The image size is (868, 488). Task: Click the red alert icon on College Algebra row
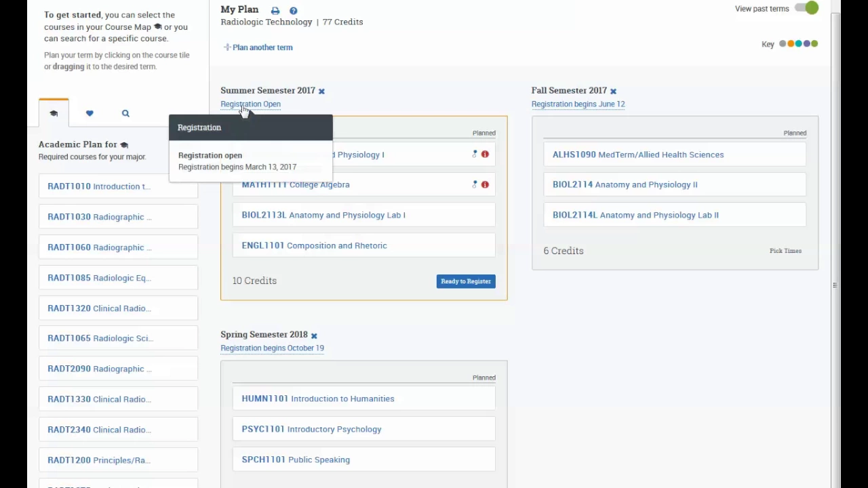[485, 184]
